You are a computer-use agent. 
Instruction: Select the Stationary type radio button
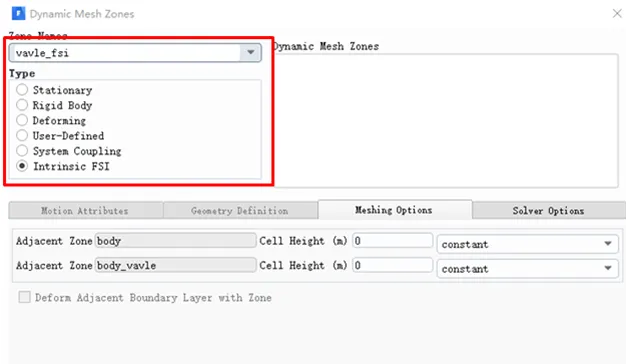coord(22,90)
